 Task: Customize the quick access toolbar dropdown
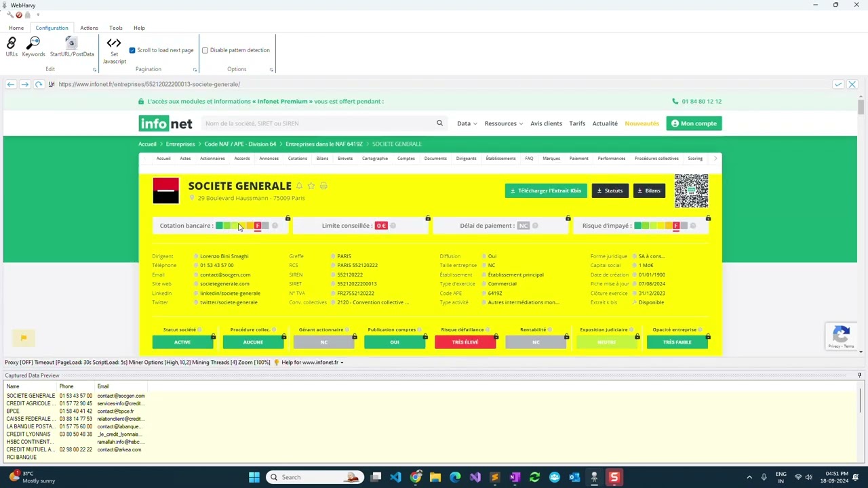point(37,14)
